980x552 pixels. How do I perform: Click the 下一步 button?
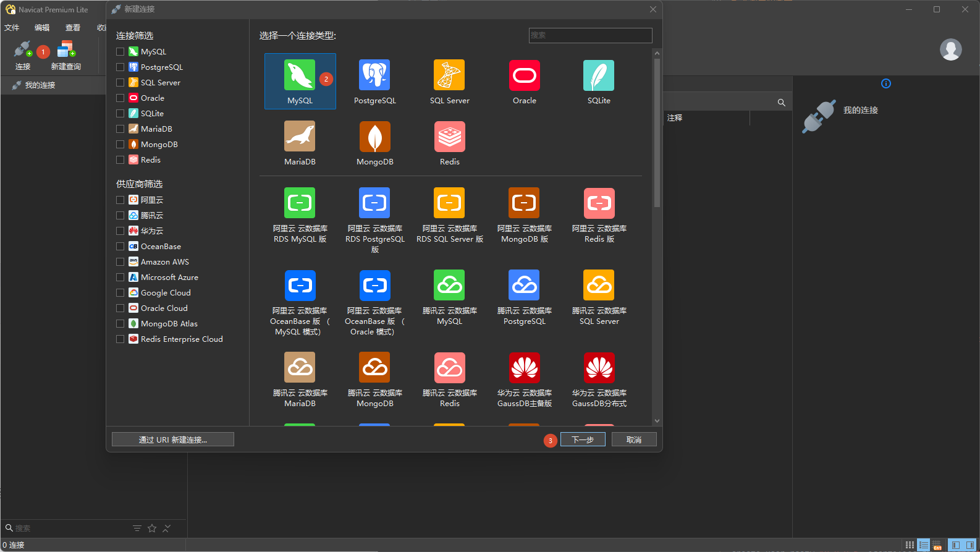tap(583, 439)
